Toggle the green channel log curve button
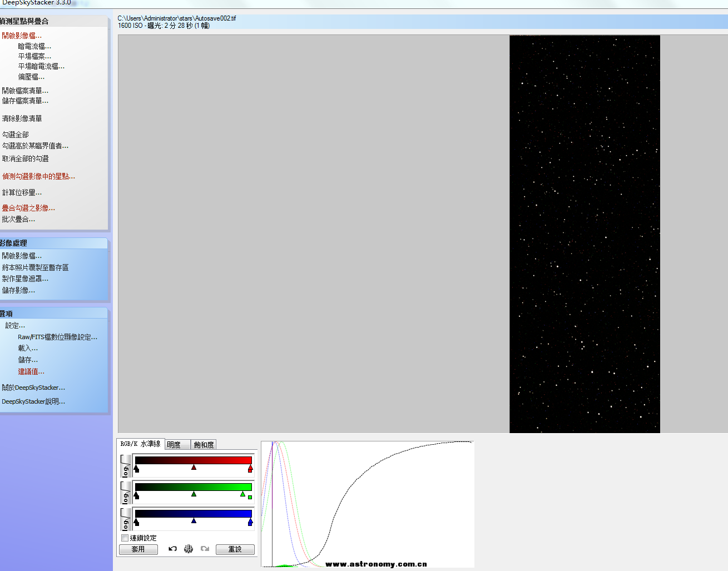The width and height of the screenshot is (728, 571). (x=126, y=493)
